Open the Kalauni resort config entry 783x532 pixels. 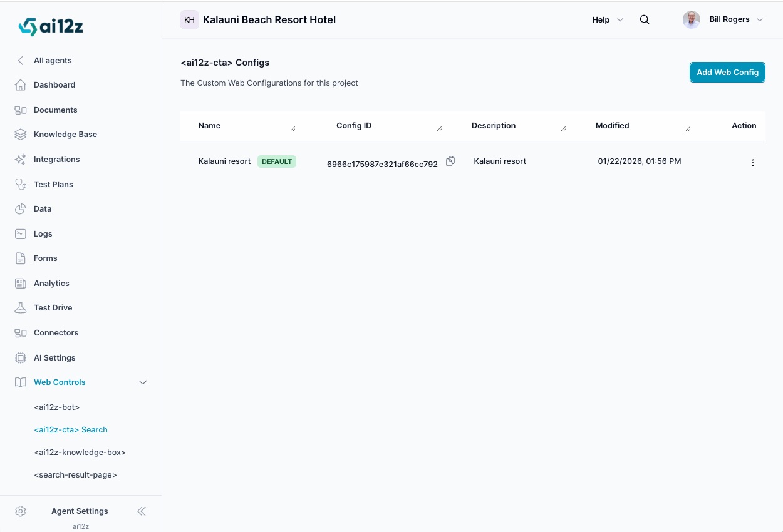(224, 161)
